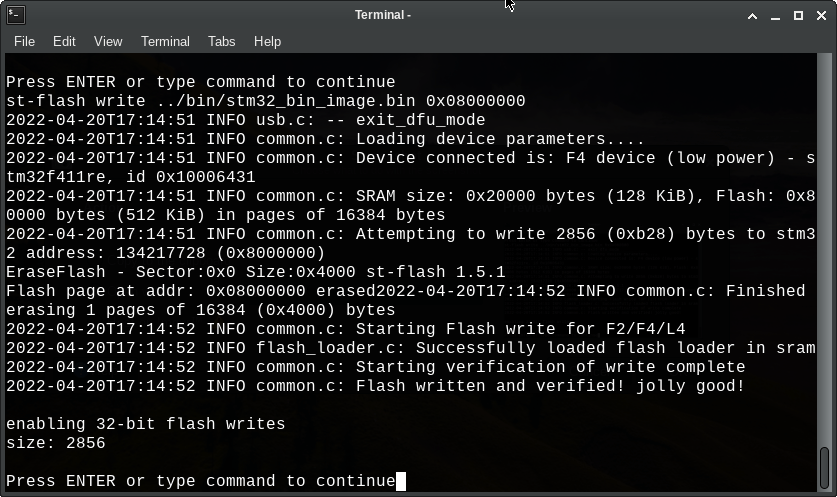The height and width of the screenshot is (497, 837).
Task: Click the cursor block after the final prompt
Action: 401,481
